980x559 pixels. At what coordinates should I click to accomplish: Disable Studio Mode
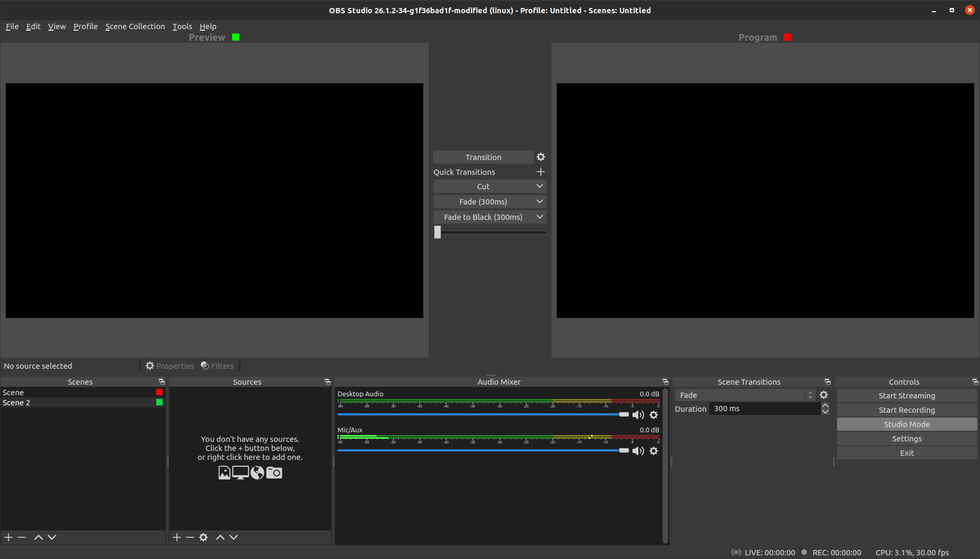coord(906,424)
